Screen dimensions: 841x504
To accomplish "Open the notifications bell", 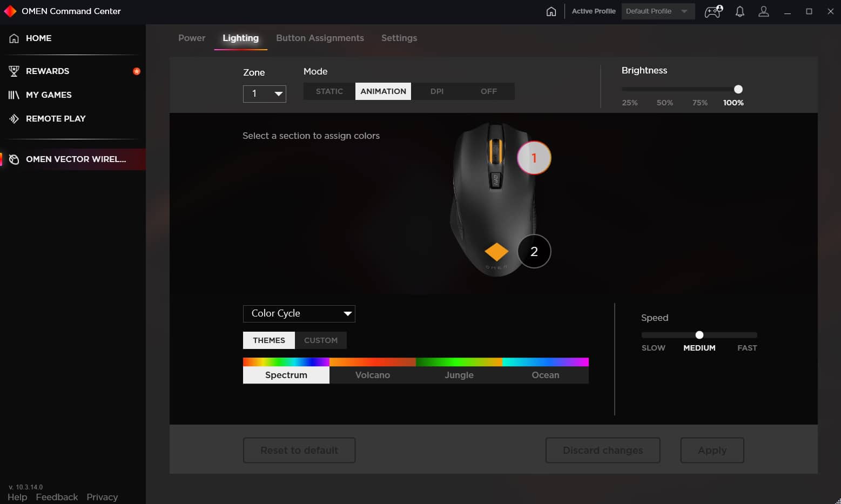I will pos(740,11).
